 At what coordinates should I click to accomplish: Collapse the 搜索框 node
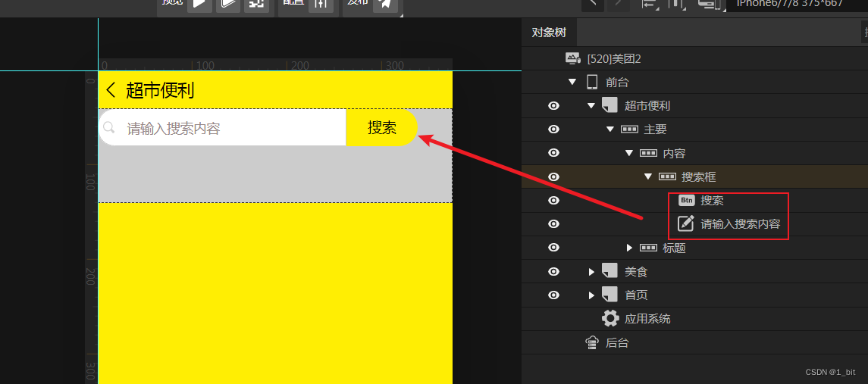pos(647,176)
